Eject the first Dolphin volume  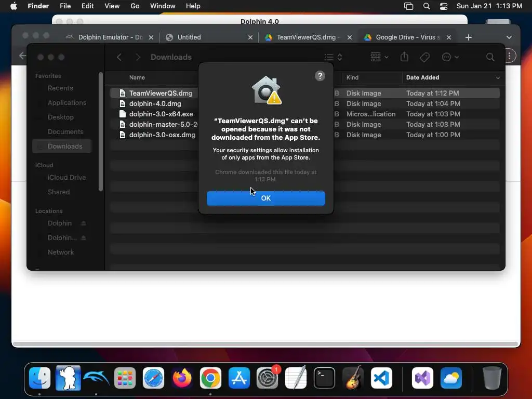83,223
